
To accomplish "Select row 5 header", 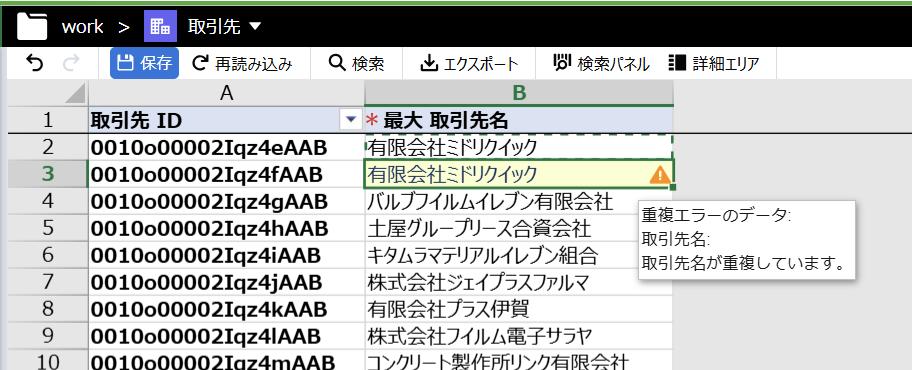I will 47,228.
